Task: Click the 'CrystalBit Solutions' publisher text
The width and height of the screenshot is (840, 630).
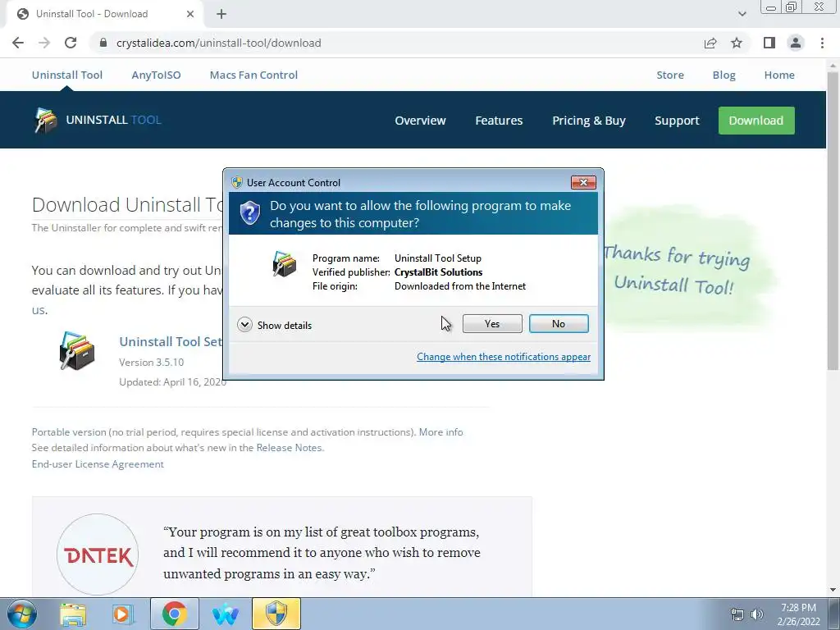Action: coord(438,272)
